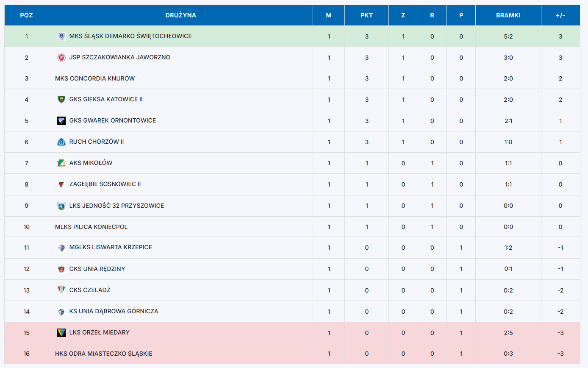This screenshot has height=368, width=588.
Task: Click the KS Unia Dąbrowa Górnicza crest
Action: [x=61, y=312]
